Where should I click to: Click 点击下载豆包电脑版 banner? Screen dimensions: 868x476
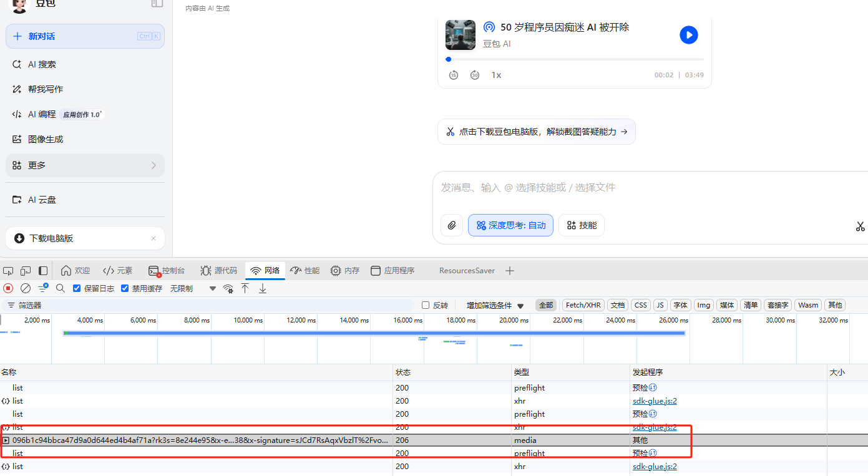click(x=537, y=132)
